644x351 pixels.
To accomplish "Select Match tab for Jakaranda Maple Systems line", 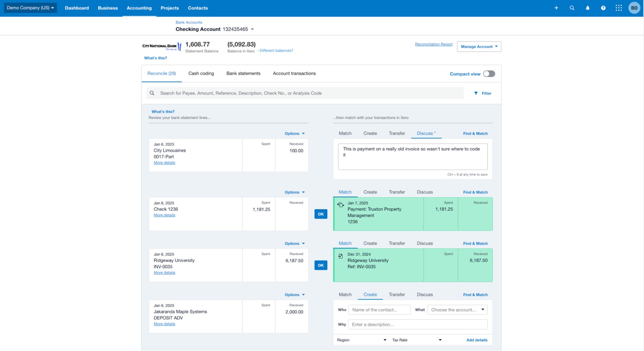I will coord(345,295).
